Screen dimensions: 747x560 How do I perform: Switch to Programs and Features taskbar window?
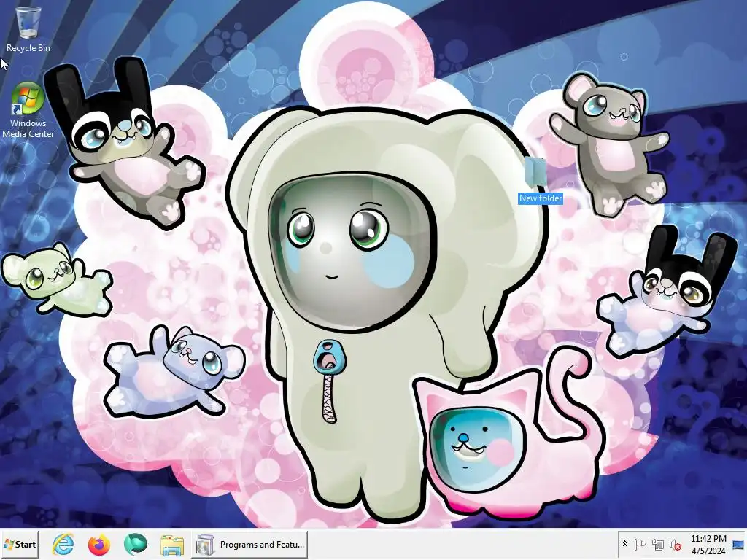pyautogui.click(x=249, y=544)
